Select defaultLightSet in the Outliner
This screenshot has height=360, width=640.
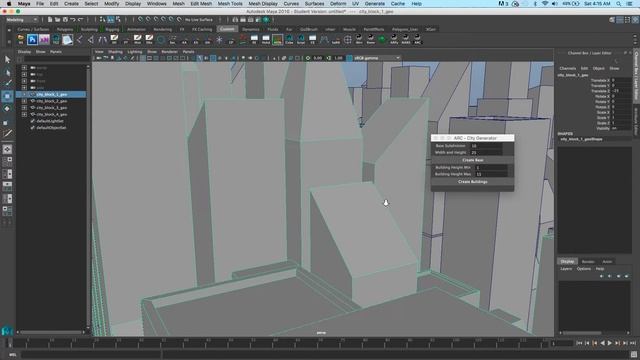(x=50, y=121)
